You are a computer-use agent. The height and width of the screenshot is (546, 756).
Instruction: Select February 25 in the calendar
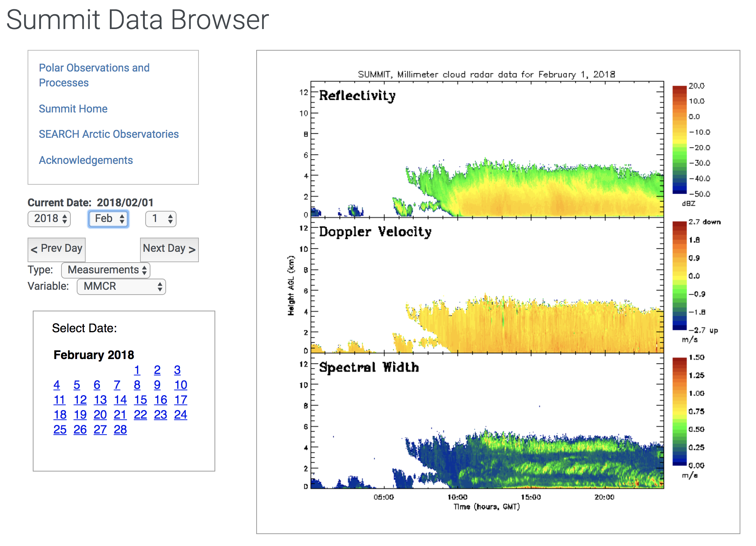click(60, 429)
